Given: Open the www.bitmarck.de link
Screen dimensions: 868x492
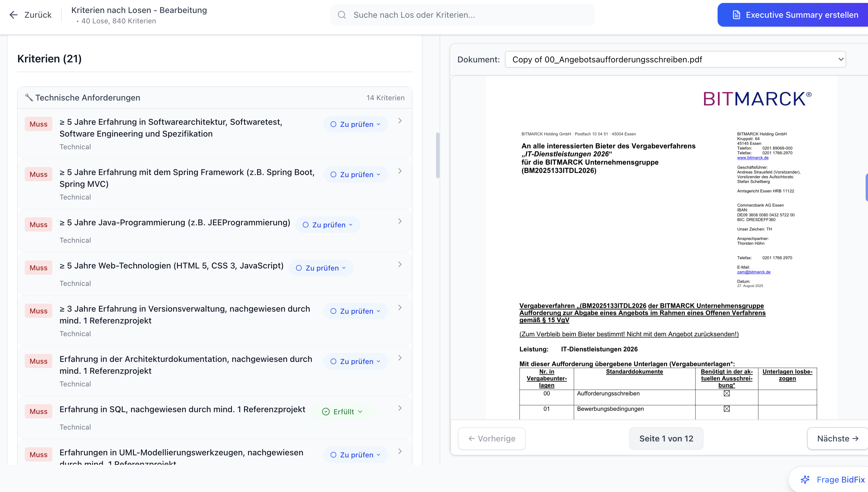Looking at the screenshot, I should (752, 158).
